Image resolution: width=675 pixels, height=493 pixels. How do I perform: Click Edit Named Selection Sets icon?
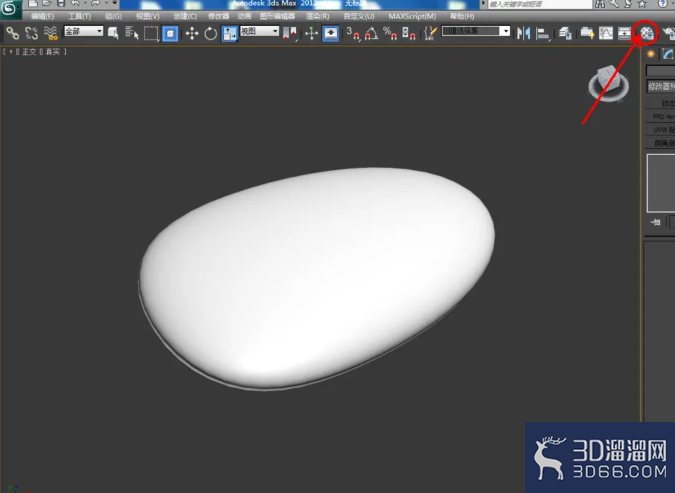(x=430, y=33)
